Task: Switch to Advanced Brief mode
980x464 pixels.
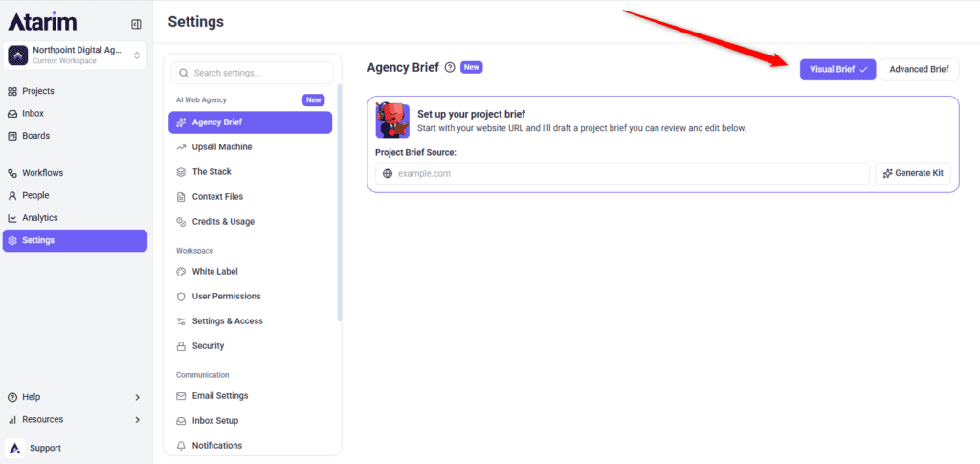Action: click(x=919, y=69)
